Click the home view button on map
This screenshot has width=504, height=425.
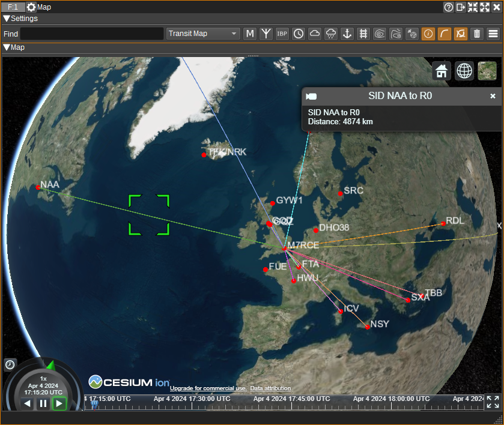442,70
